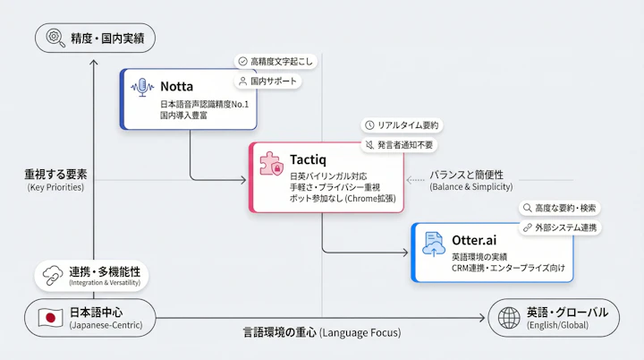This screenshot has height=360, width=644.
Task: Click the (Key Priorities) label
Action: (55, 187)
